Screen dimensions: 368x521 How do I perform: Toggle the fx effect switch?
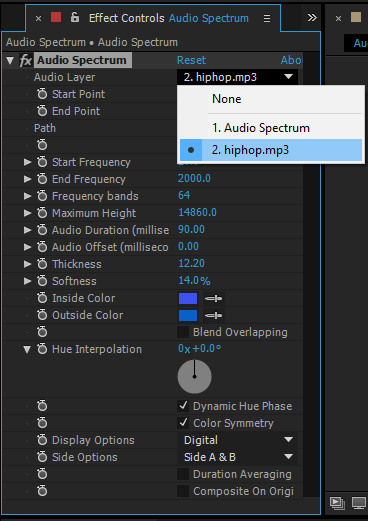26,60
